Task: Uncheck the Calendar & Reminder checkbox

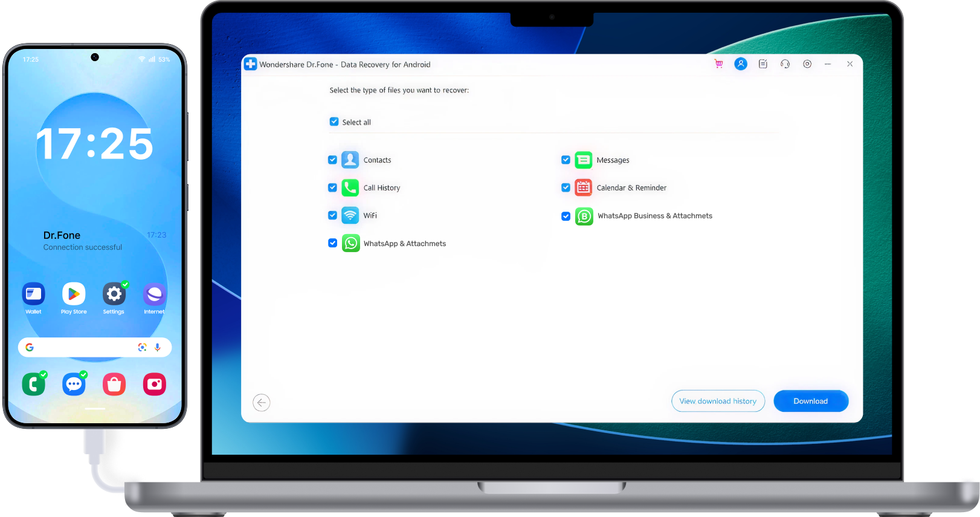Action: click(566, 187)
